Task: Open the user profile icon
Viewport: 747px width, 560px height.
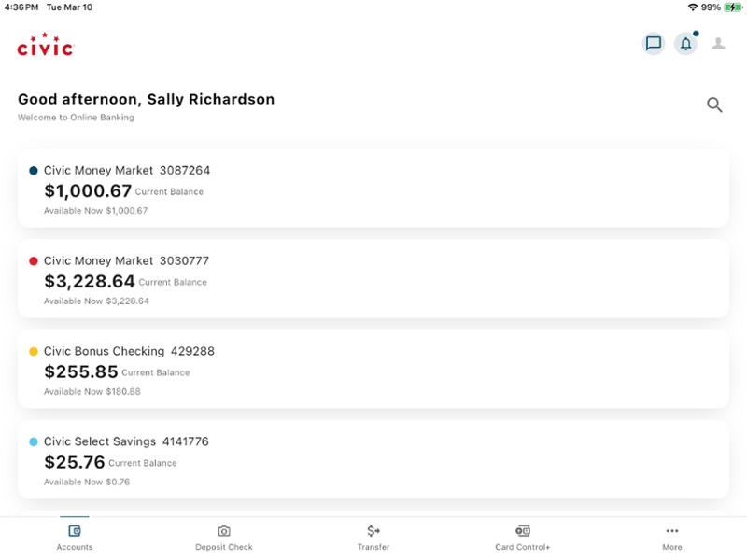Action: [x=718, y=43]
